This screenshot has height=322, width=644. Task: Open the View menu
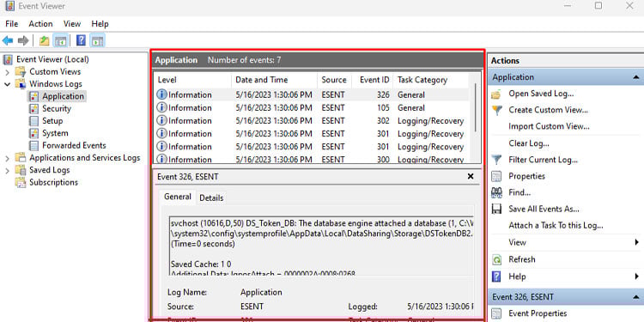click(72, 24)
